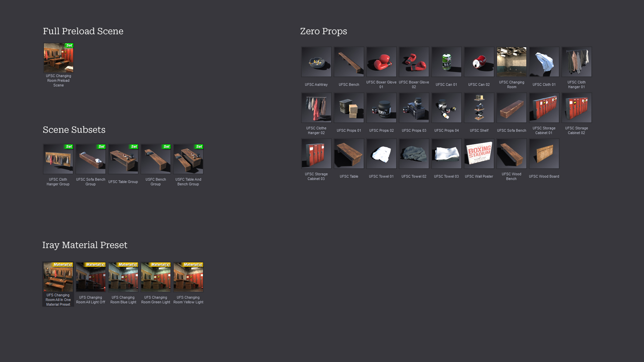Select the UFSC Ashtray prop icon

click(x=316, y=62)
